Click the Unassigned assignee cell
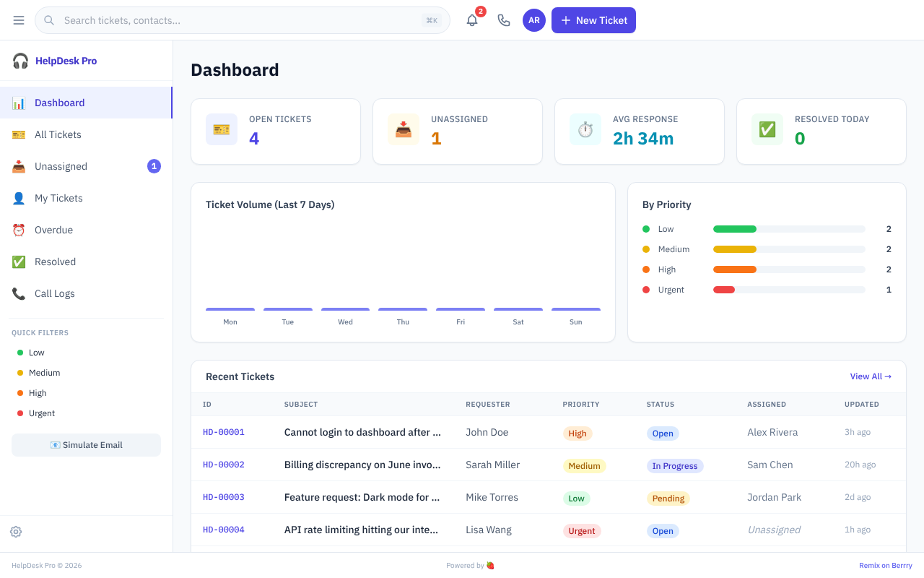Image resolution: width=924 pixels, height=578 pixels. (x=774, y=530)
